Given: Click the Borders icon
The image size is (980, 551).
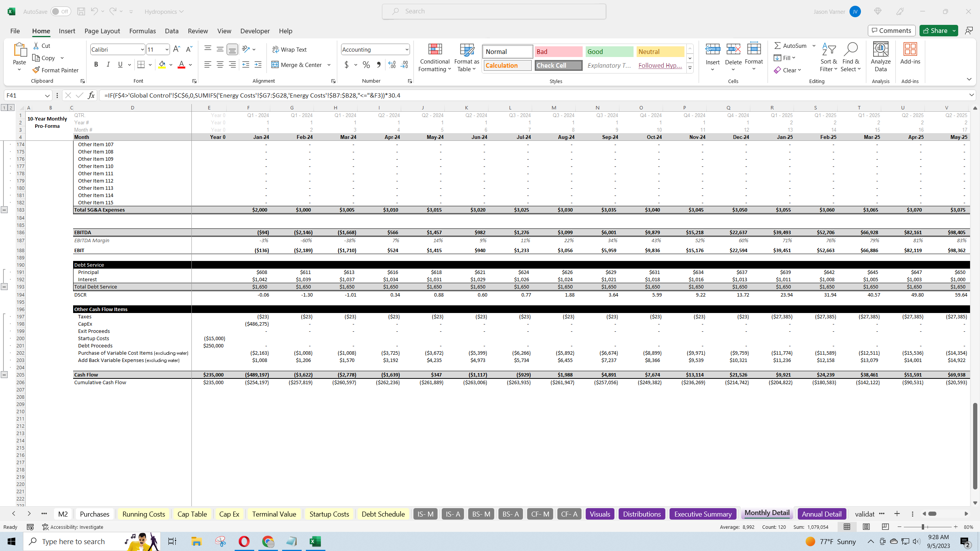Looking at the screenshot, I should coord(141,65).
